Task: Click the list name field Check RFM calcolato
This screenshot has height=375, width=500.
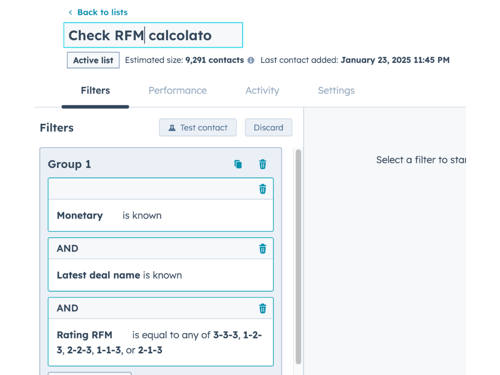Action: pos(153,35)
